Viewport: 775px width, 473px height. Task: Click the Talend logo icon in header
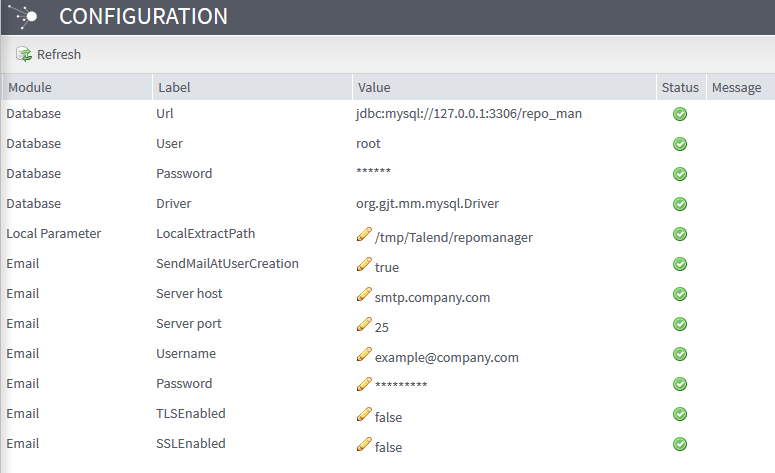24,16
